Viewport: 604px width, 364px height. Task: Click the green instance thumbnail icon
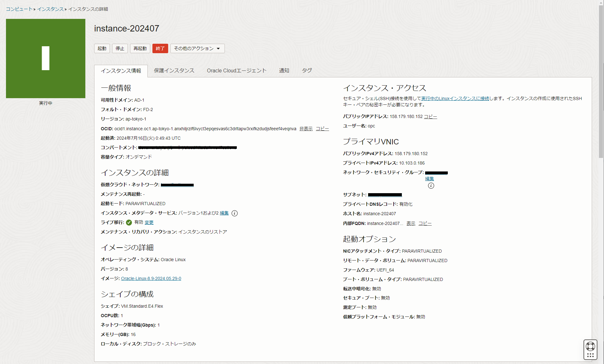coord(46,59)
